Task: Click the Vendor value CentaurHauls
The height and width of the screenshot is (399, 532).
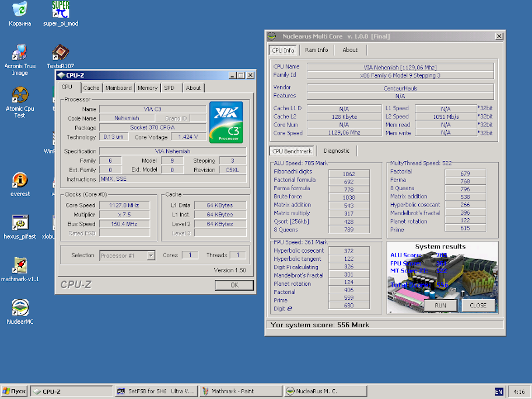Action: tap(400, 88)
